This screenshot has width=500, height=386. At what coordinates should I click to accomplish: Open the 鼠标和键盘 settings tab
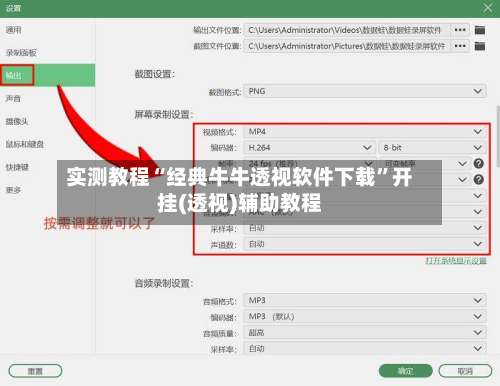pyautogui.click(x=25, y=144)
